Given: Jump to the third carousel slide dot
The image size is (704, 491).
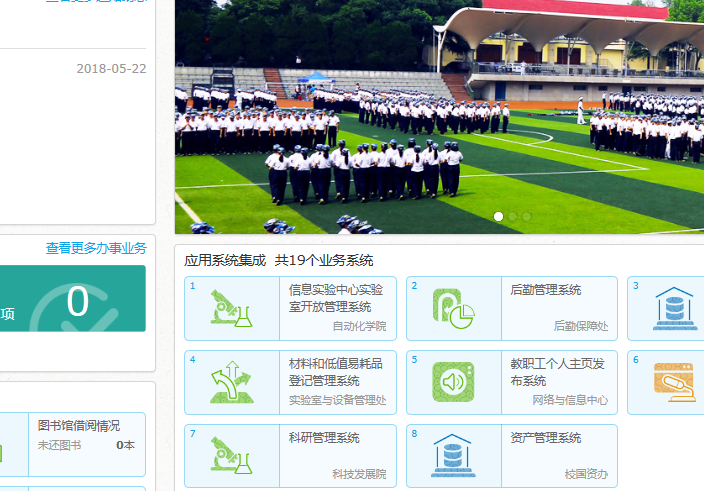Looking at the screenshot, I should tap(526, 216).
